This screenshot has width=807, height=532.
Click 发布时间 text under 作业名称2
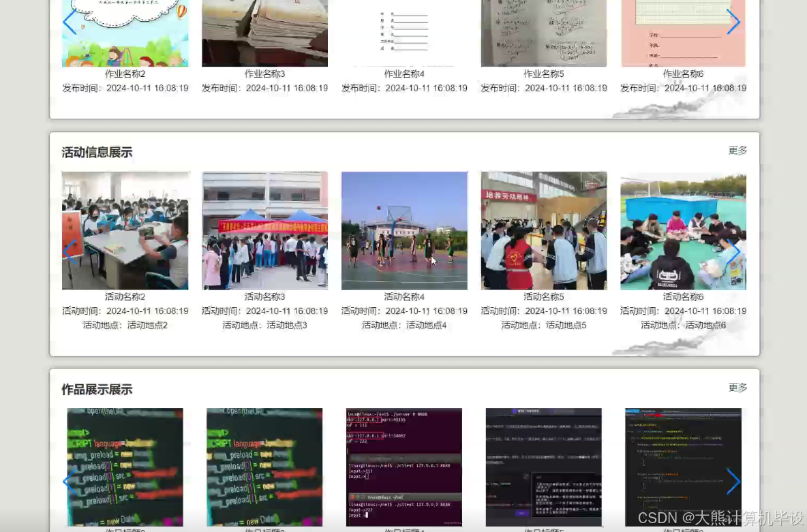(125, 89)
